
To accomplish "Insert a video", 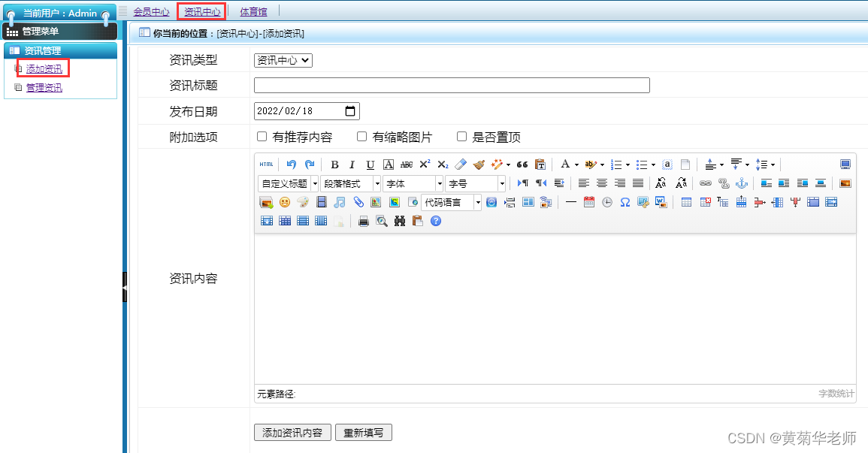I will pos(321,202).
